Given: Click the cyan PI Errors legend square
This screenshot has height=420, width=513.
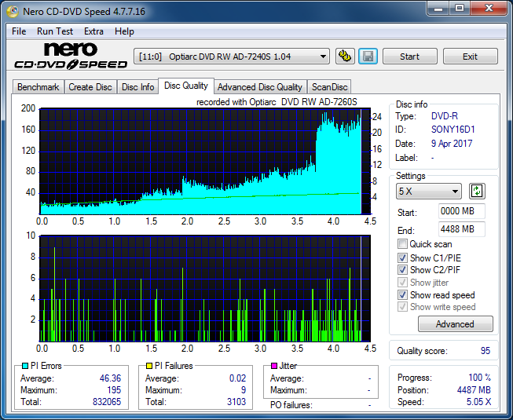Looking at the screenshot, I should pos(25,366).
